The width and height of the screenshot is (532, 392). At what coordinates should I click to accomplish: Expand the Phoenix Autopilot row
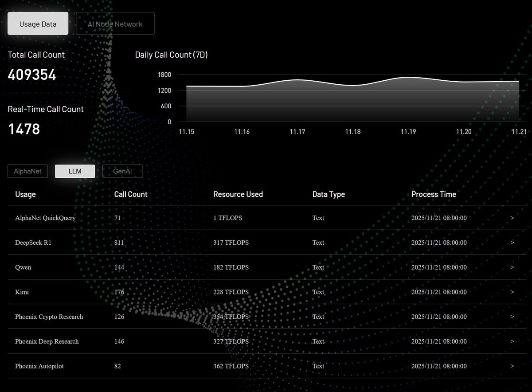(512, 366)
